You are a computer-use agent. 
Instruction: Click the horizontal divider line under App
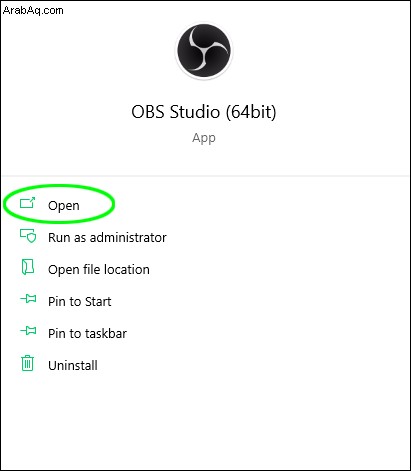(x=205, y=176)
